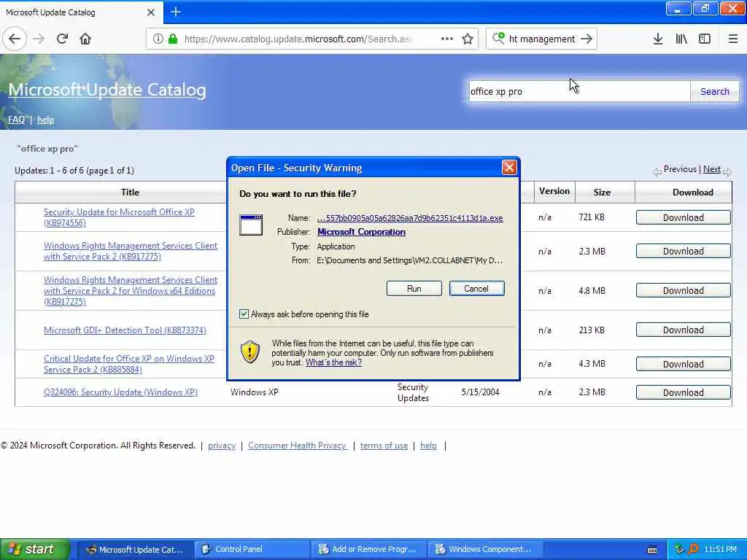
Task: Click the Previous page arrow icon
Action: [657, 172]
